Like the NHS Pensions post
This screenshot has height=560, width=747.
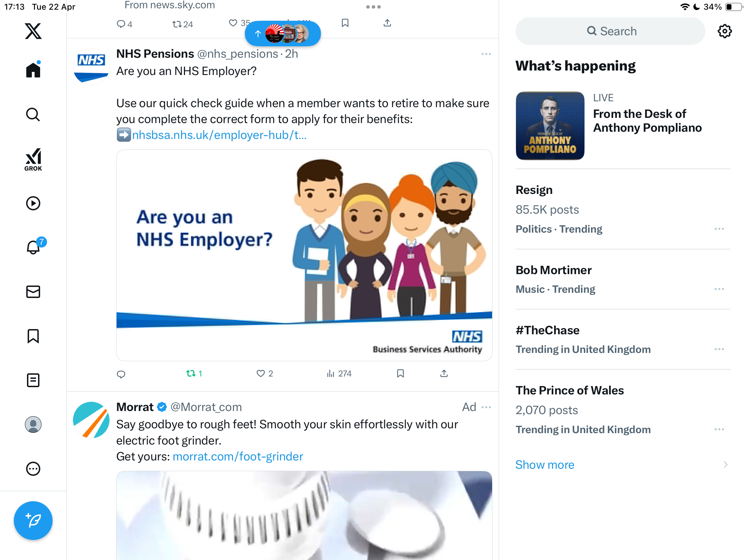(265, 373)
